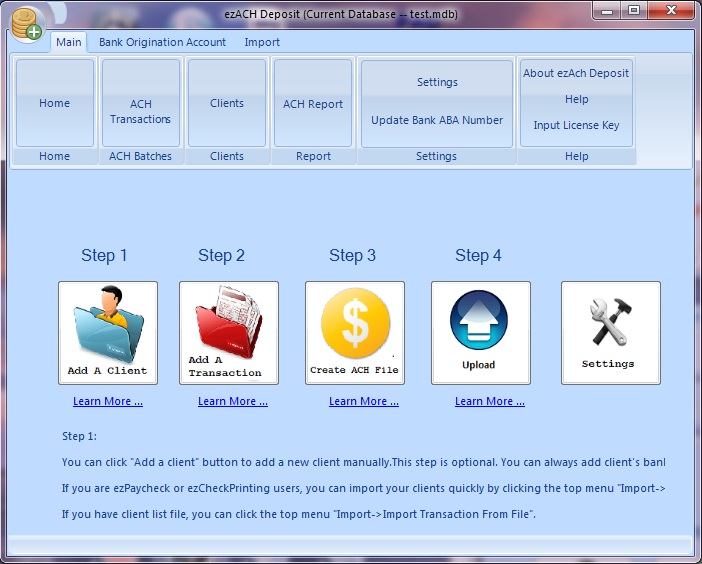Follow the Learn More link under Step 3
This screenshot has width=702, height=564.
[x=364, y=402]
